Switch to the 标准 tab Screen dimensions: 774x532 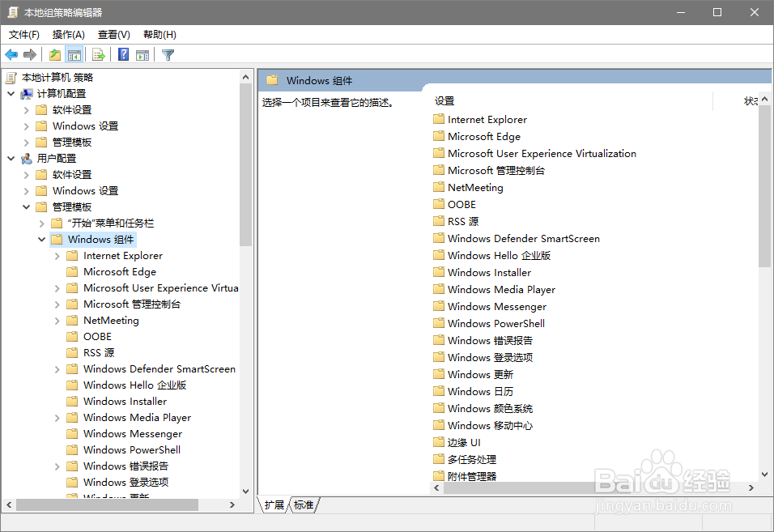pos(304,504)
